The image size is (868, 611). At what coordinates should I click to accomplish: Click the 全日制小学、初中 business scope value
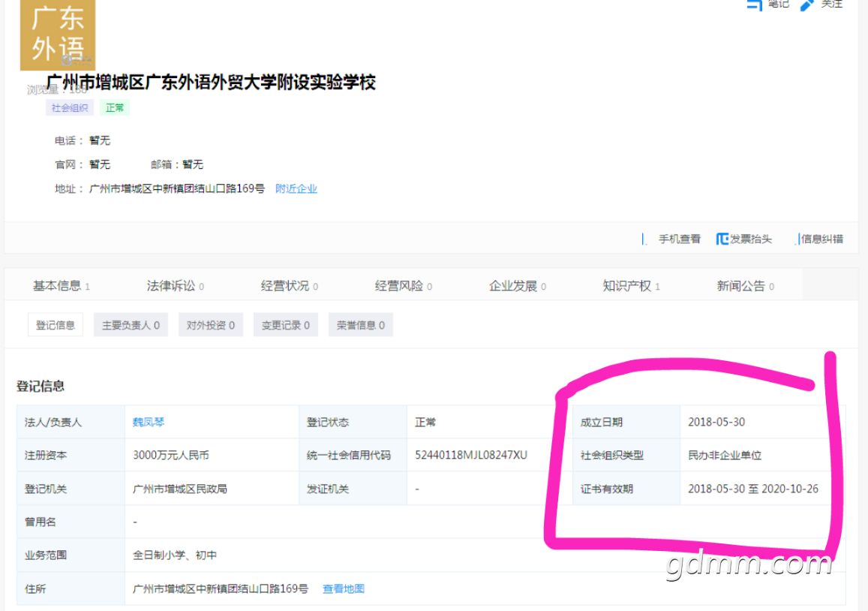tap(174, 555)
